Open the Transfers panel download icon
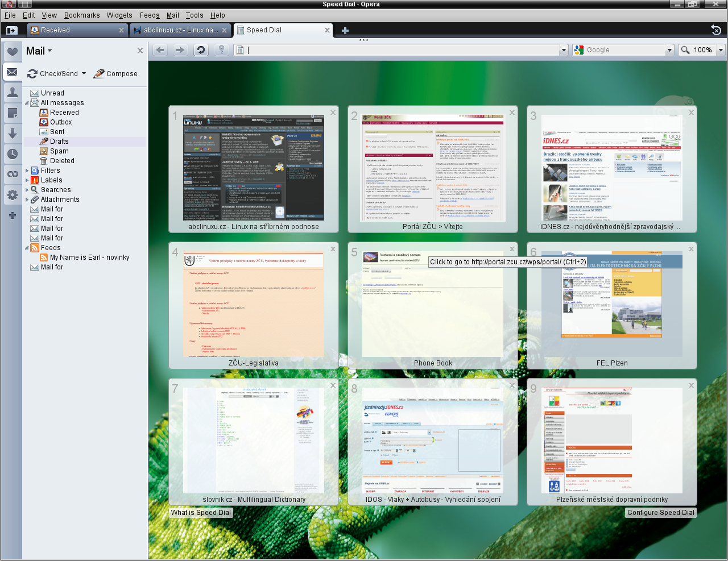This screenshot has height=561, width=728. tap(12, 133)
